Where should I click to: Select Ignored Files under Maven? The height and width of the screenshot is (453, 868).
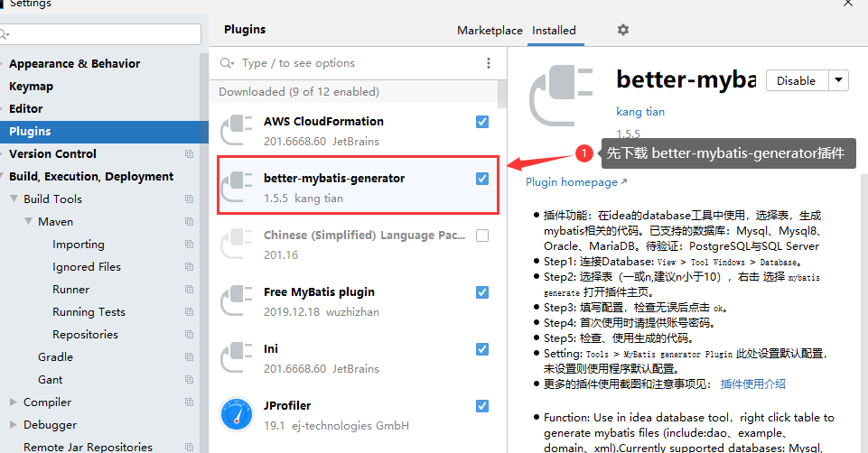pos(87,266)
